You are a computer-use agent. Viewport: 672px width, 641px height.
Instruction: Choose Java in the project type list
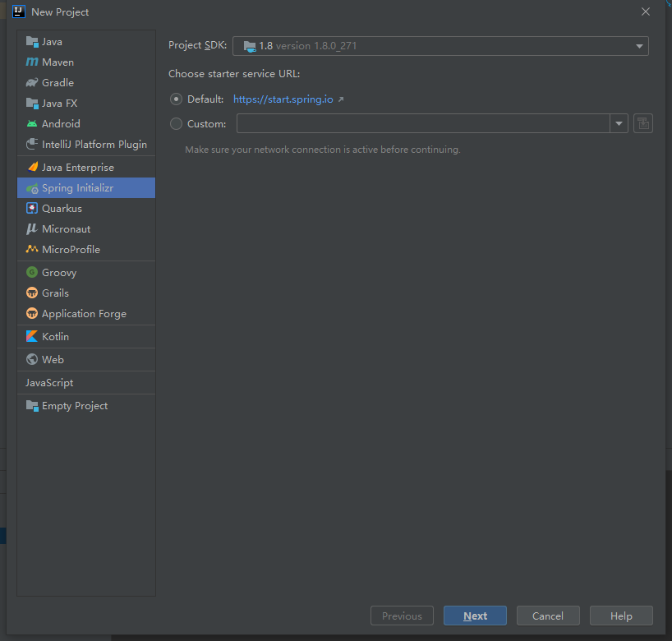click(86, 42)
